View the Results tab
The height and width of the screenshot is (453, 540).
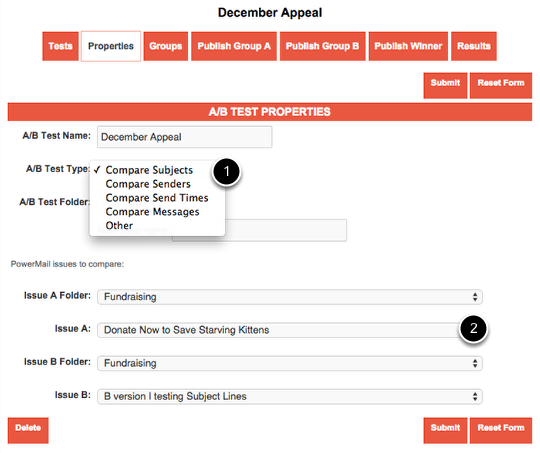(474, 46)
